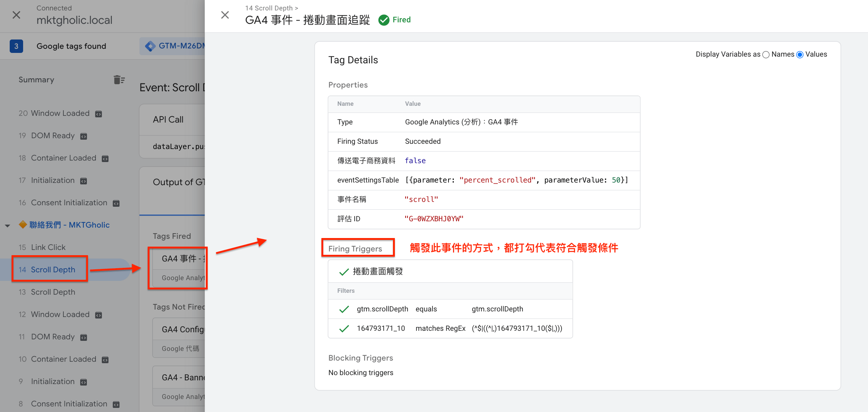Select the Names radio button
The height and width of the screenshot is (412, 868).
[x=766, y=55]
